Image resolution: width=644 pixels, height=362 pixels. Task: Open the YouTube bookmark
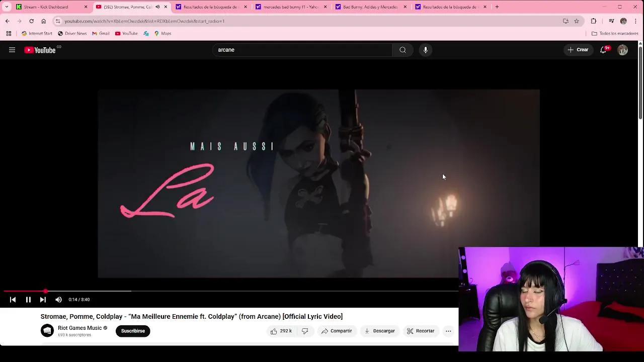tap(126, 34)
